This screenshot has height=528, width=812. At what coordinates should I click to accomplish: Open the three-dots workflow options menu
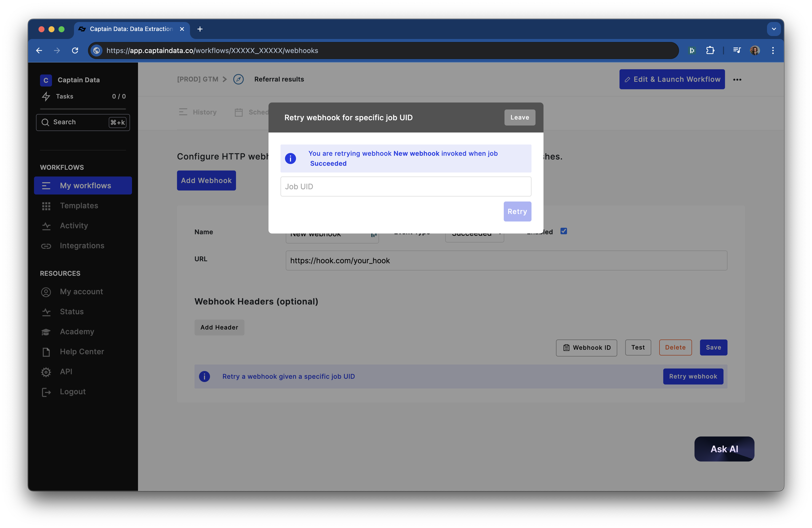737,79
